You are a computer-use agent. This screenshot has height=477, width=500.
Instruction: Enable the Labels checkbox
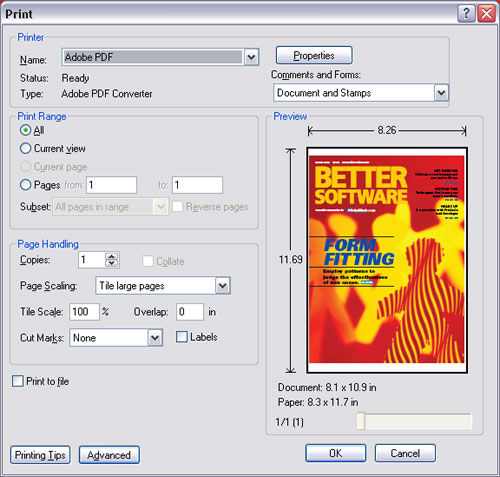coord(182,337)
